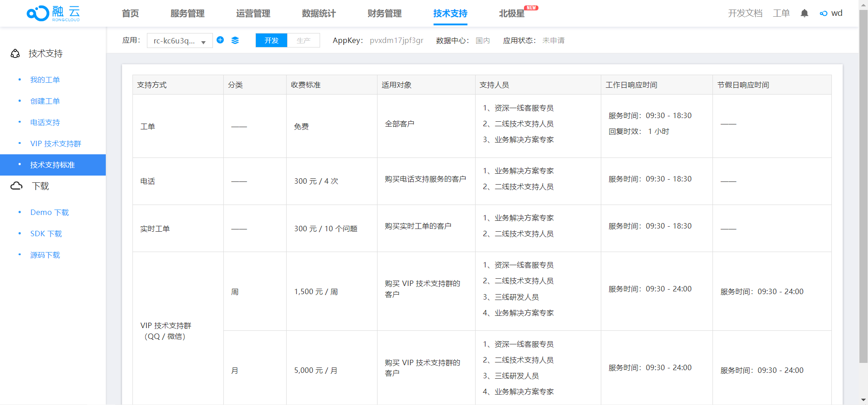Open the 财务管理 top tab
The height and width of the screenshot is (405, 868).
pos(384,14)
